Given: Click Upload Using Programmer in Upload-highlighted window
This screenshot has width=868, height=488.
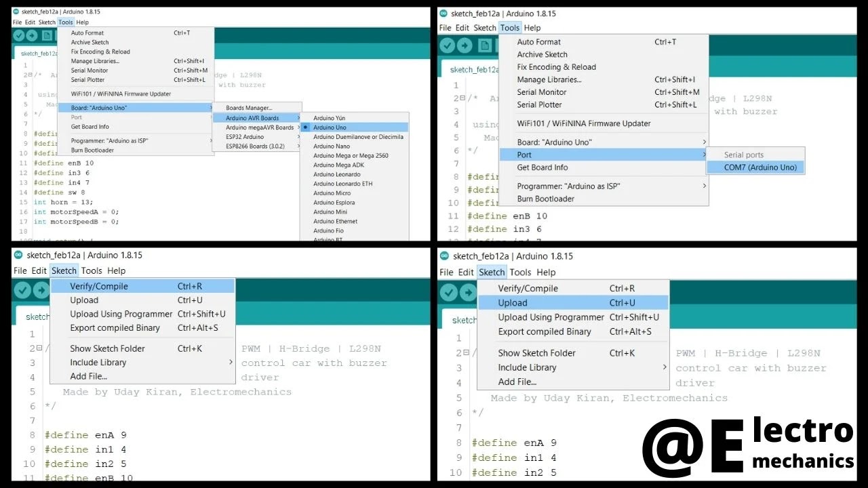Looking at the screenshot, I should tap(551, 317).
